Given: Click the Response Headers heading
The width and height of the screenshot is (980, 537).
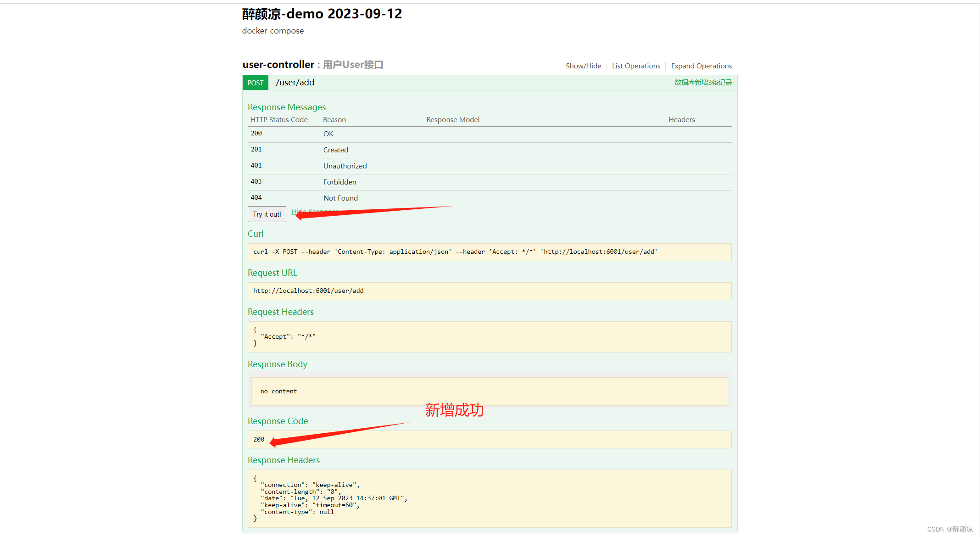Looking at the screenshot, I should [x=284, y=460].
